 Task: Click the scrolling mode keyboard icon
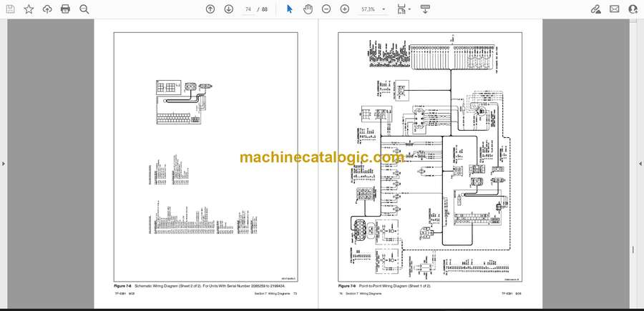coord(425,9)
